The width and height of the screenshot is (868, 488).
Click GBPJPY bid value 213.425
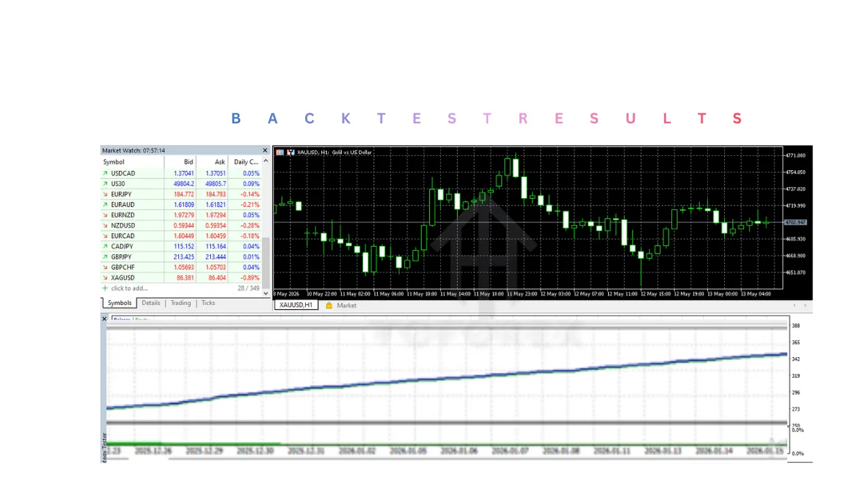pos(183,257)
